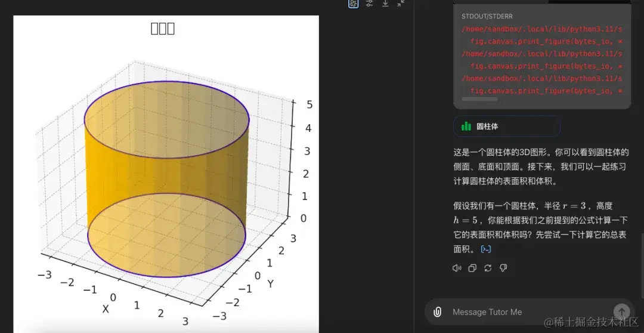Download the cylinder chart image

[x=385, y=4]
